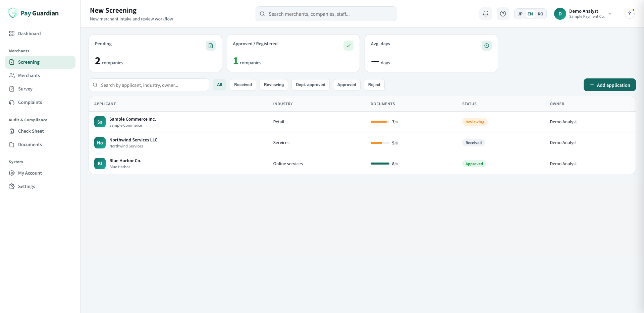Switch language to JP

coord(520,14)
